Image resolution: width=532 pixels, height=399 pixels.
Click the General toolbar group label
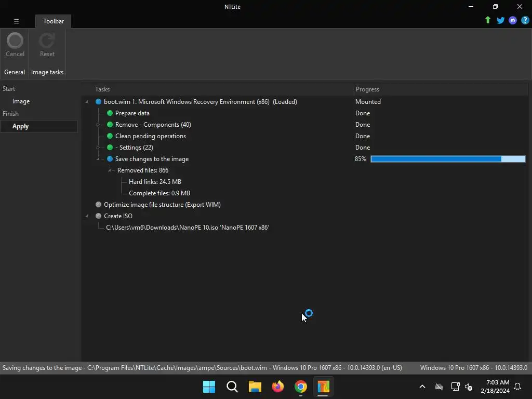click(15, 72)
